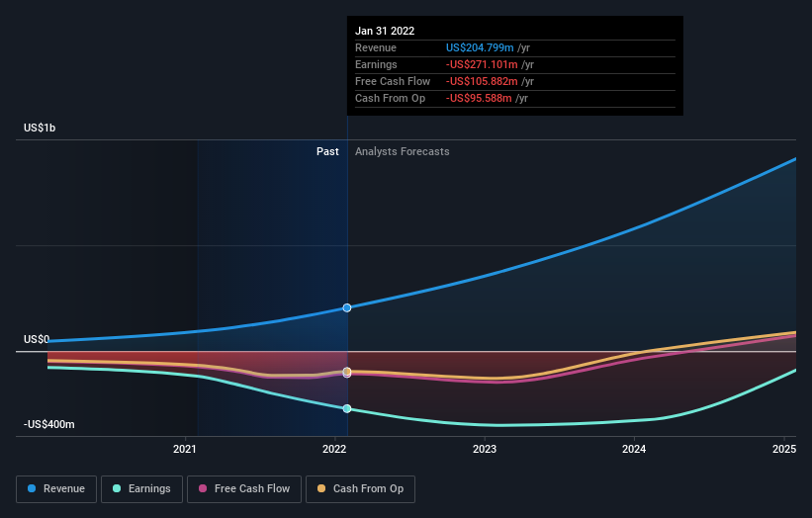Click the Past section label
812x518 pixels.
(327, 151)
